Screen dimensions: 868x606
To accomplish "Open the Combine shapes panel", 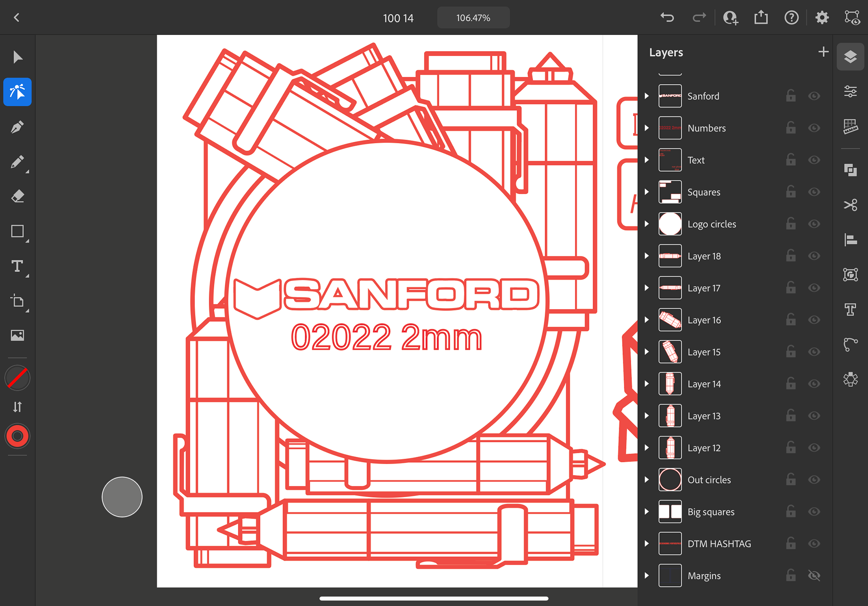I will point(850,170).
